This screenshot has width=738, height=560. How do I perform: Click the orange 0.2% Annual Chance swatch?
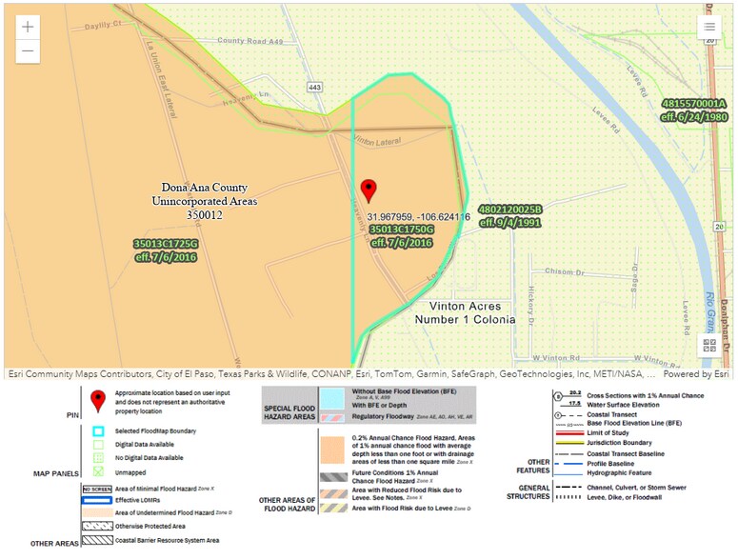331,450
